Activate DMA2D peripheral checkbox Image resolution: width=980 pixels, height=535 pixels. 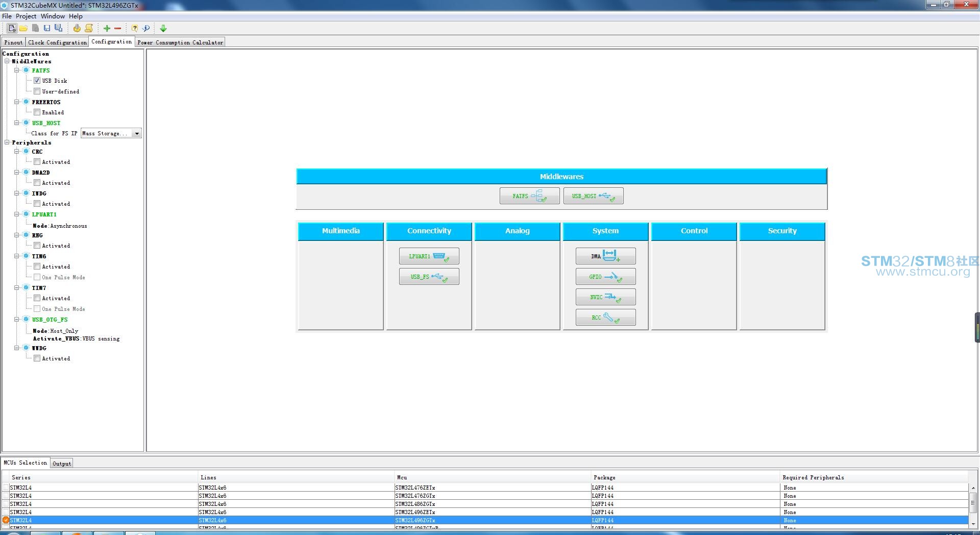click(x=37, y=183)
